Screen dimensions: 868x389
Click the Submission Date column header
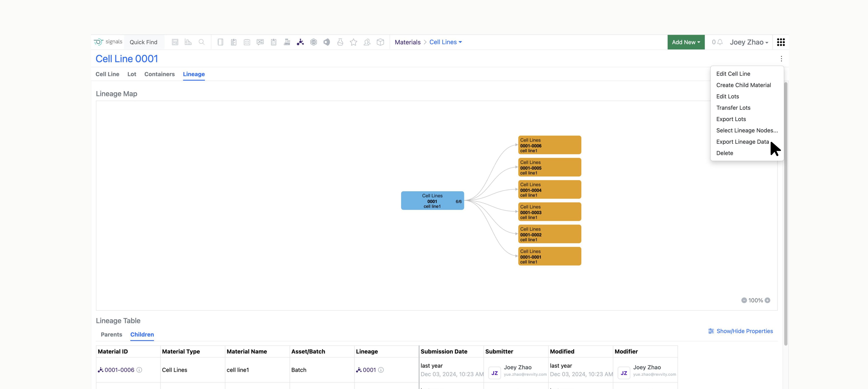(451, 351)
